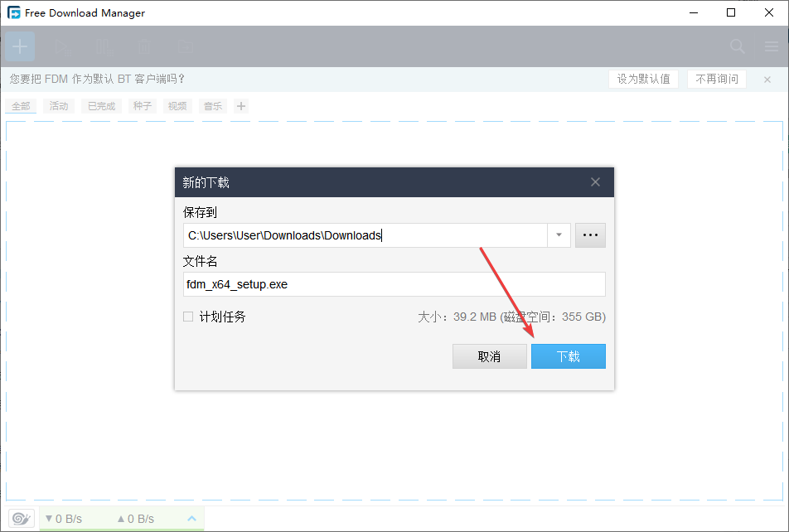789x532 pixels.
Task: Select the 已完成 filter tab
Action: click(102, 106)
